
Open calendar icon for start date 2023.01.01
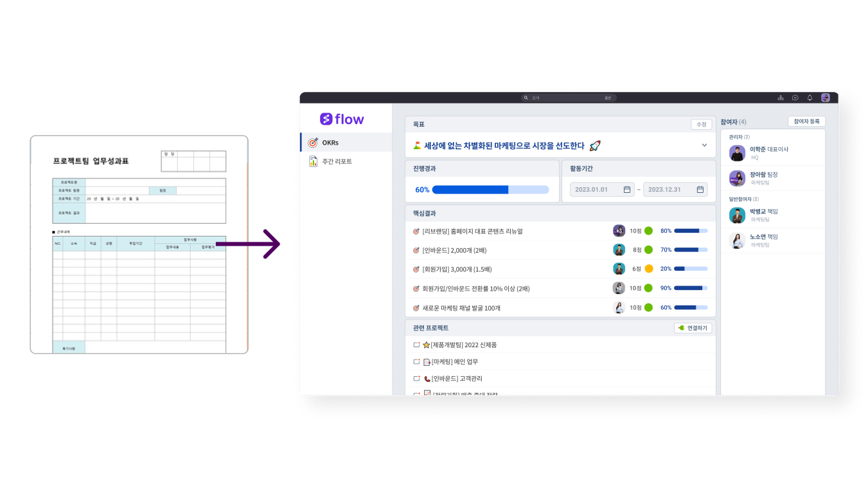[x=627, y=190]
